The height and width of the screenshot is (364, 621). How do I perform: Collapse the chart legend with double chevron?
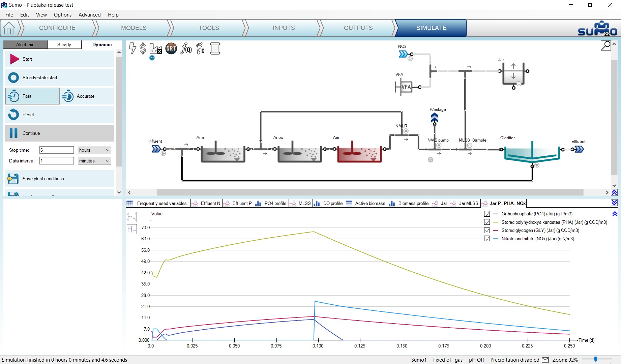tap(615, 214)
